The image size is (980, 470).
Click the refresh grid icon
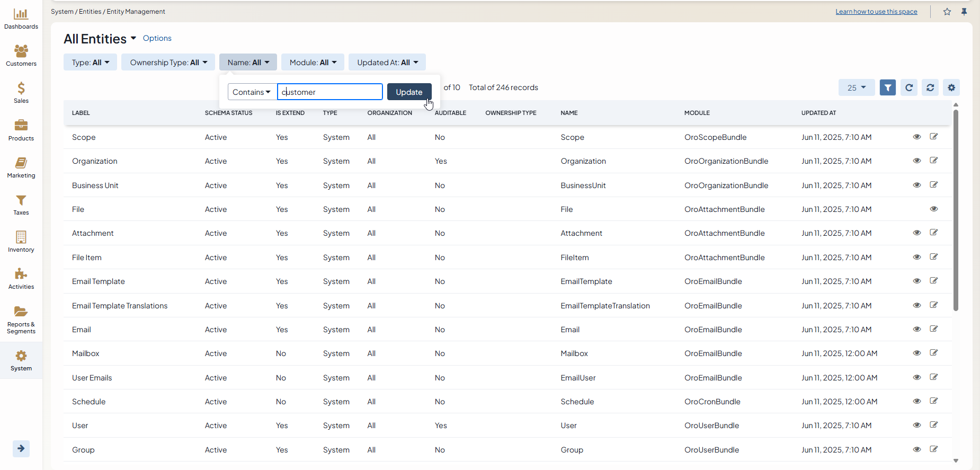point(909,88)
